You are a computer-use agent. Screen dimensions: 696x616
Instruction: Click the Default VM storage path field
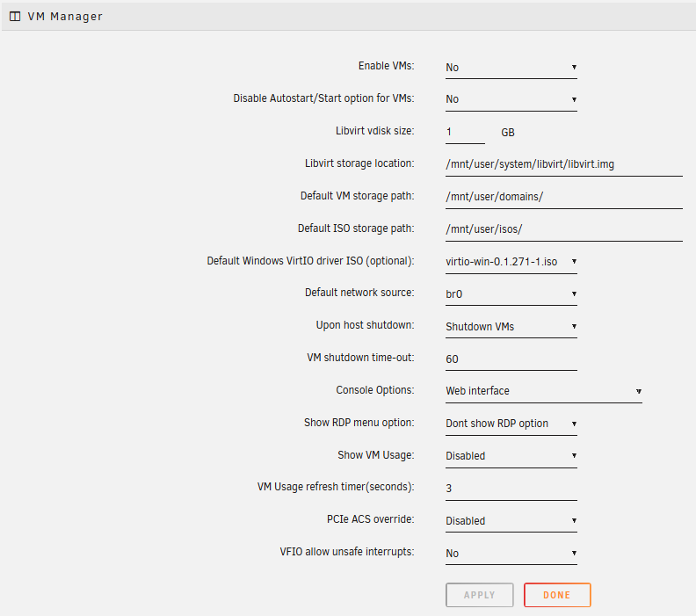pos(563,196)
